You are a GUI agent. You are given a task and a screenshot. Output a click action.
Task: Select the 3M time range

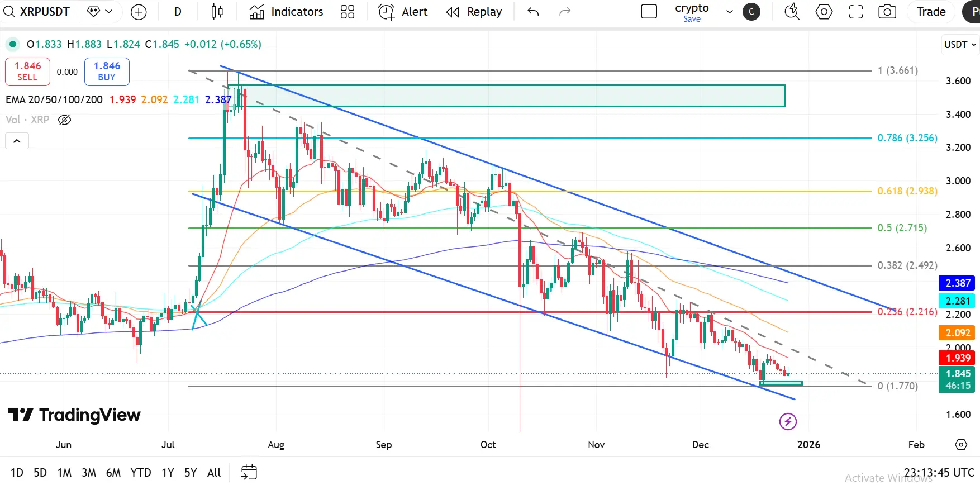click(89, 473)
